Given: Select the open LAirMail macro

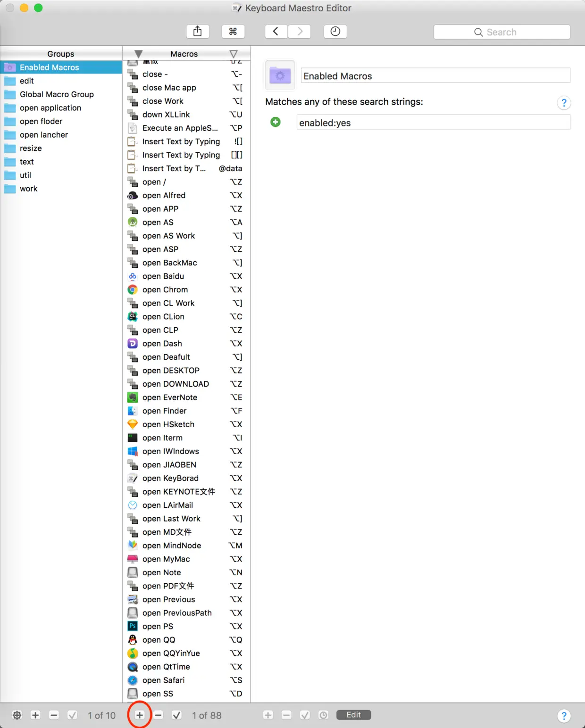Looking at the screenshot, I should 186,505.
